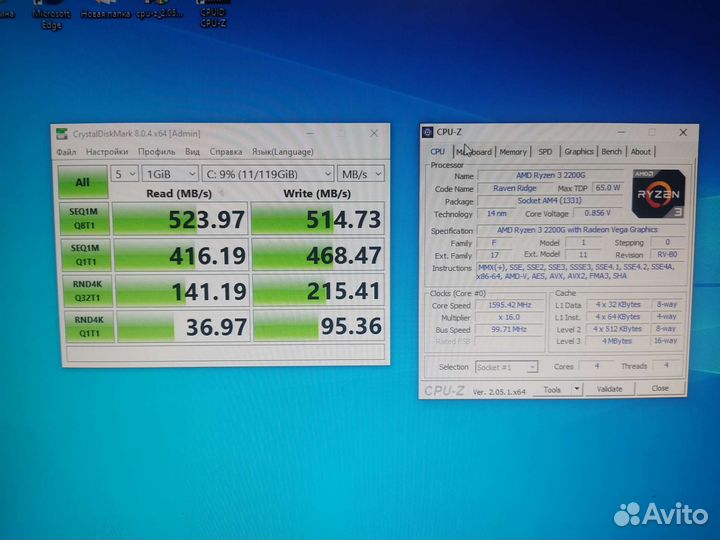Run all CrystalDiskMark tests with All button
This screenshot has height=540, width=720.
(x=83, y=182)
